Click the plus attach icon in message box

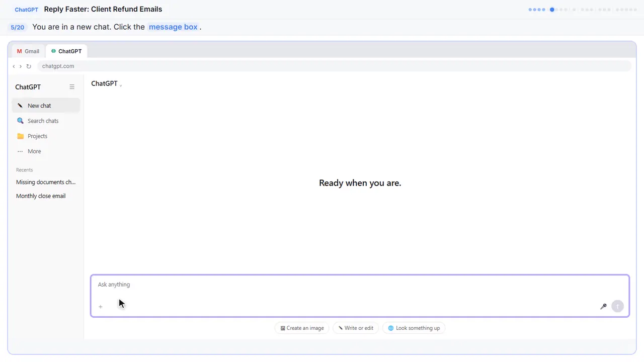[101, 307]
